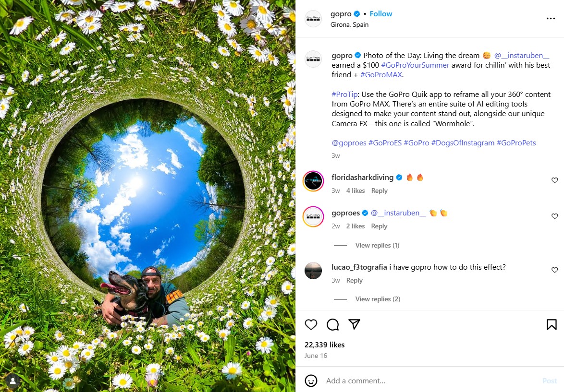Image resolution: width=564 pixels, height=392 pixels.
Task: Click the Follow link next to gopro
Action: click(x=381, y=13)
